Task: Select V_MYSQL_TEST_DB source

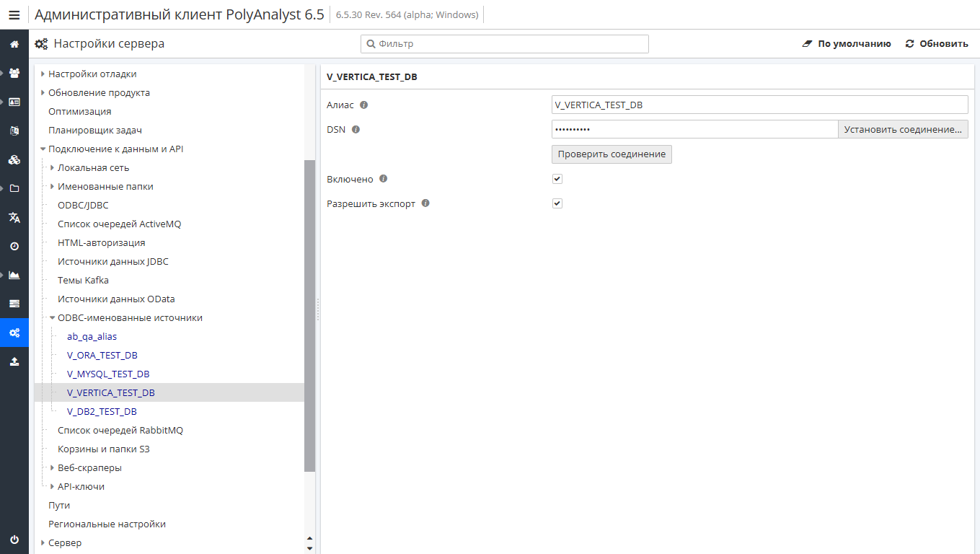Action: point(108,374)
